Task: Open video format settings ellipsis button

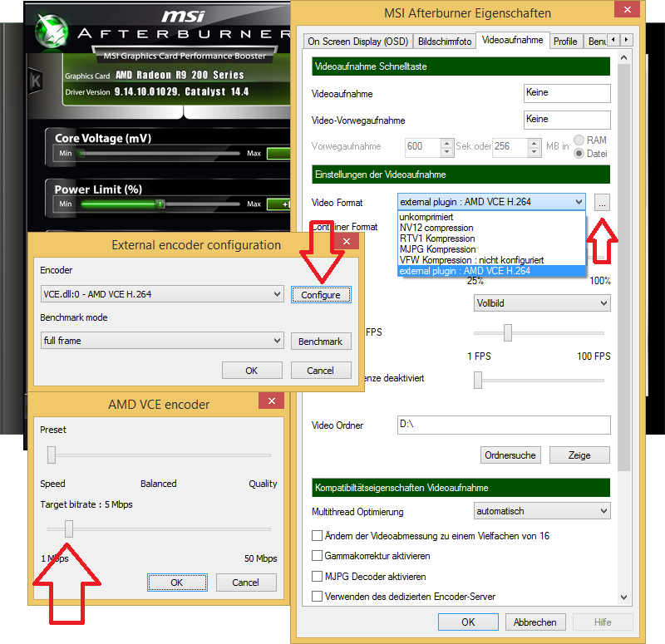Action: pyautogui.click(x=602, y=203)
